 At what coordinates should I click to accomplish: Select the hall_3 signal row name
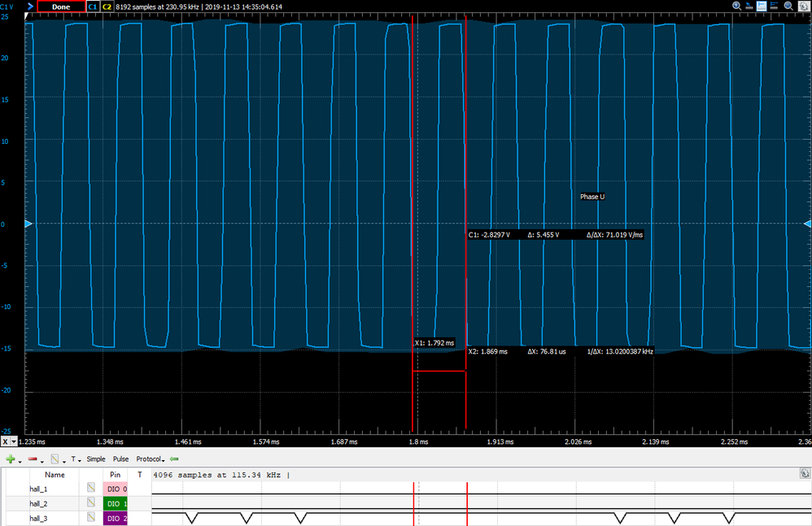38,518
